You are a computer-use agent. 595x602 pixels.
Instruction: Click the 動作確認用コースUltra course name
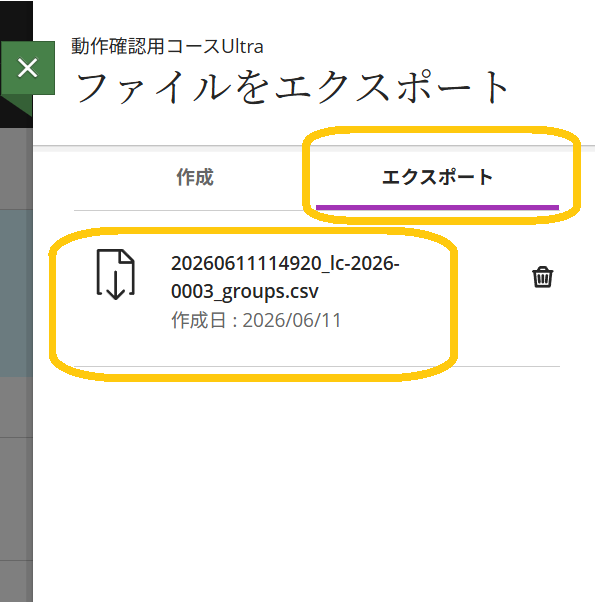tap(167, 47)
